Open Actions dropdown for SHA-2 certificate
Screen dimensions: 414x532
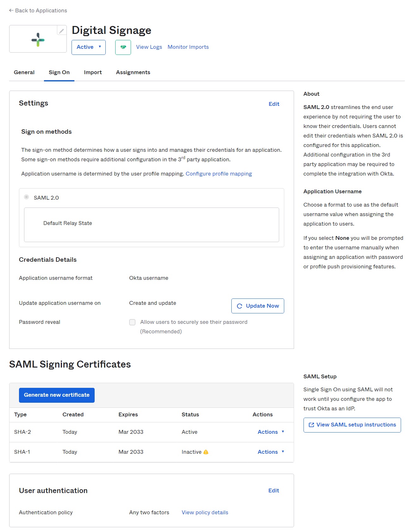271,432
